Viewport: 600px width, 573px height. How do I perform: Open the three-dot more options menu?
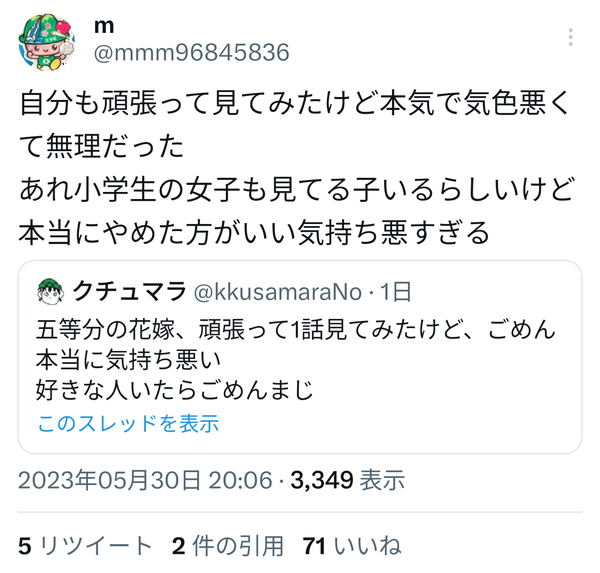[571, 37]
